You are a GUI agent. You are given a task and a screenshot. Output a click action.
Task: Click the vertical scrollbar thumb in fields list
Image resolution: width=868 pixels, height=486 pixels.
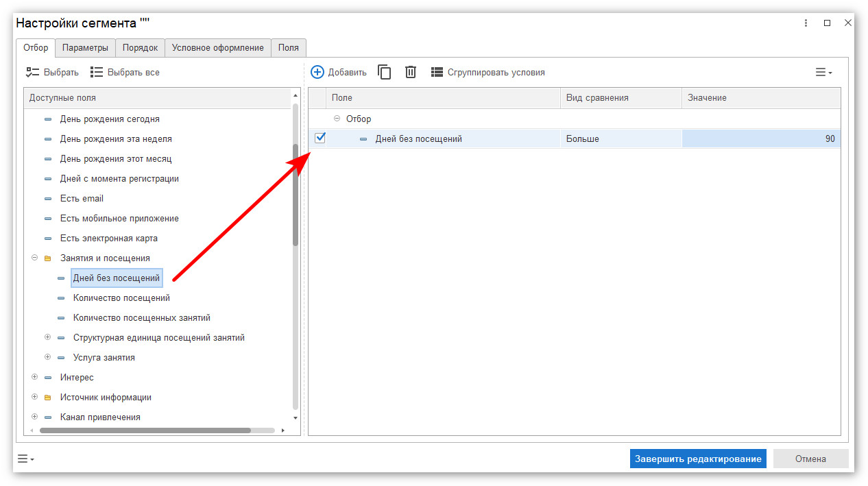pos(296,194)
